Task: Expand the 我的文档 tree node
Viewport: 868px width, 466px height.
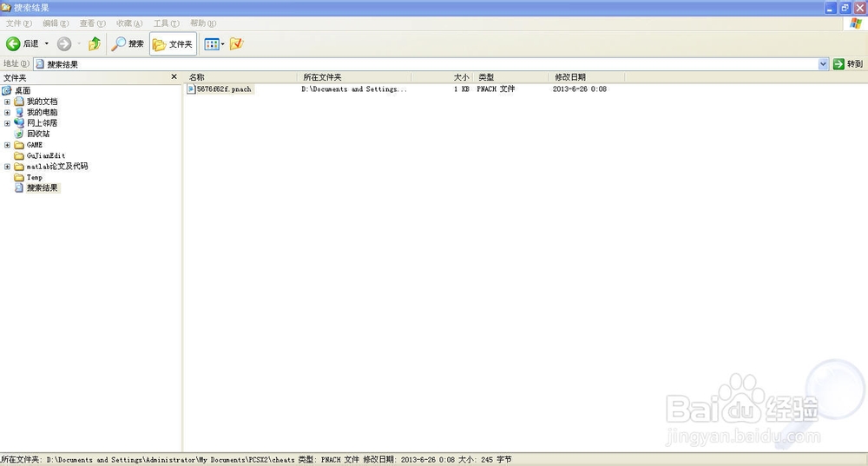Action: click(7, 102)
